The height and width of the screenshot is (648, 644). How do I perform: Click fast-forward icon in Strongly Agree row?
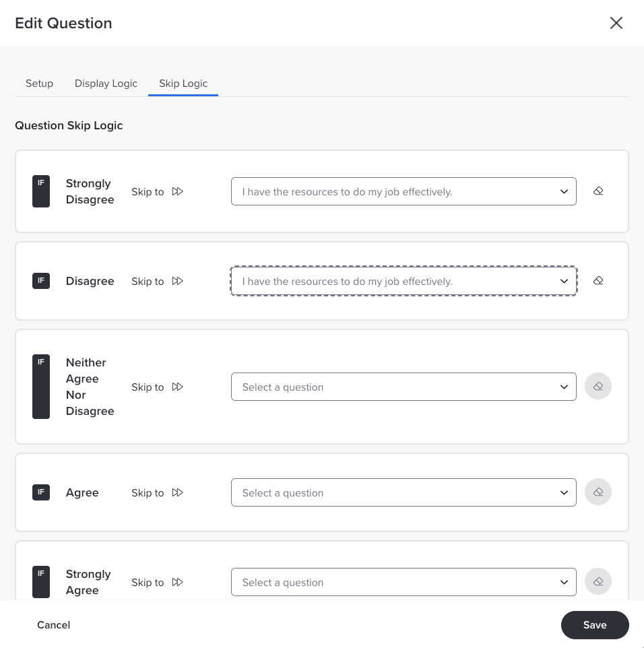click(177, 582)
